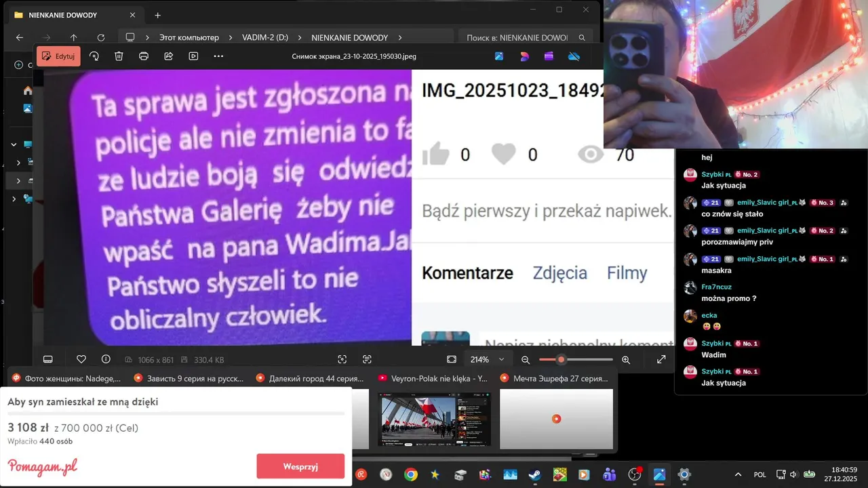Screen dimensions: 868x488
Task: Open Settings gear from the taskbar
Action: click(x=684, y=474)
